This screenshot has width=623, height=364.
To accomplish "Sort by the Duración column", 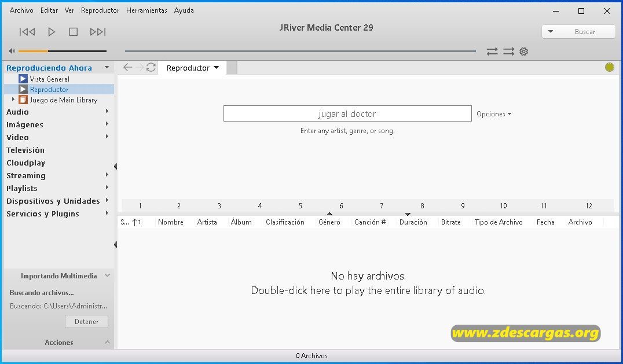I will click(x=413, y=222).
